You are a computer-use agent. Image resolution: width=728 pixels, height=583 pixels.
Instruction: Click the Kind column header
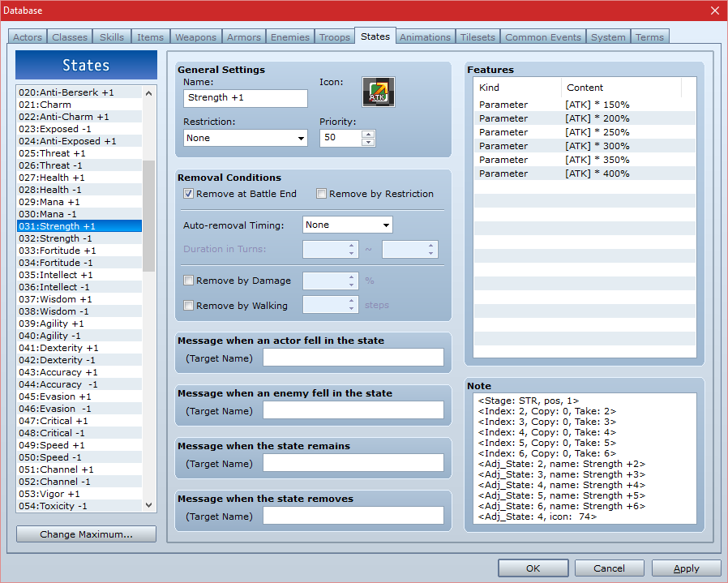[517, 88]
